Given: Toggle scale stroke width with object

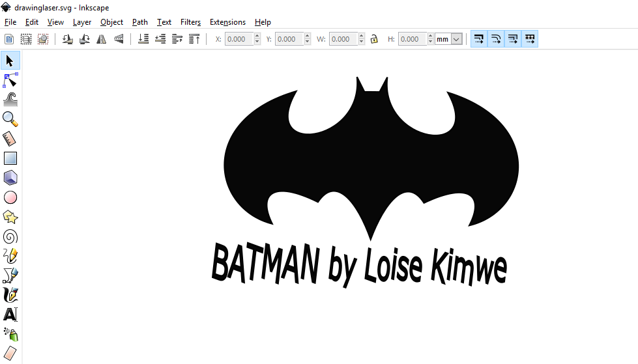Looking at the screenshot, I should coord(479,39).
